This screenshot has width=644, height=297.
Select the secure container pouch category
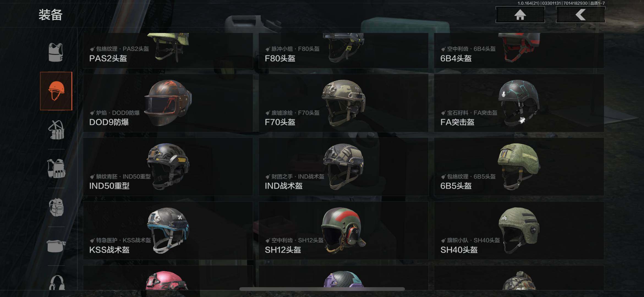click(x=56, y=246)
